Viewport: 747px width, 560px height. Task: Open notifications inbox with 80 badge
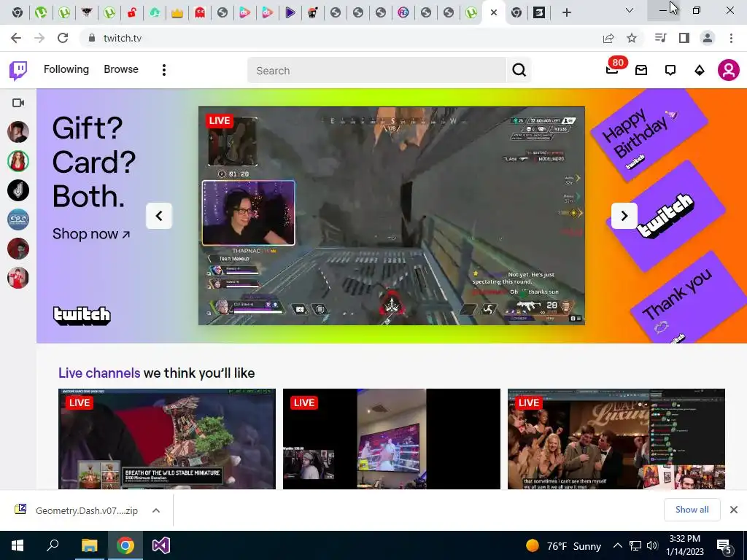pos(612,70)
